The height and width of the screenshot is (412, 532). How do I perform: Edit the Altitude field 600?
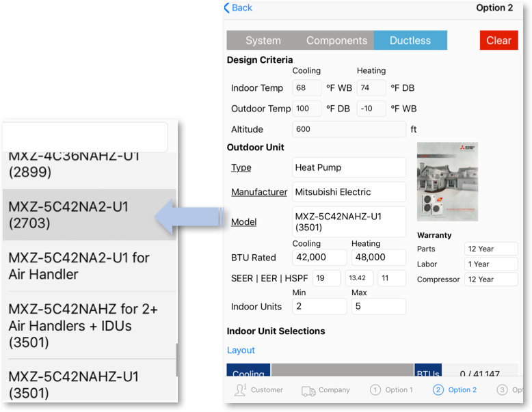coord(349,129)
